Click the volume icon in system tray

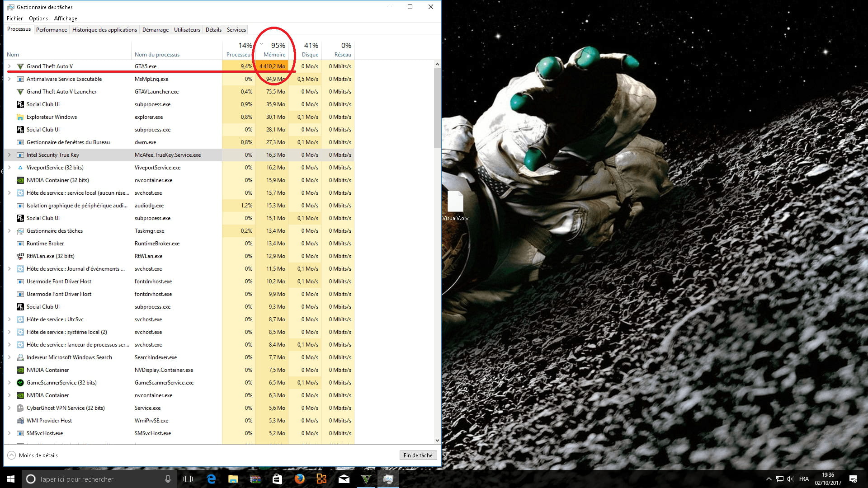[790, 479]
